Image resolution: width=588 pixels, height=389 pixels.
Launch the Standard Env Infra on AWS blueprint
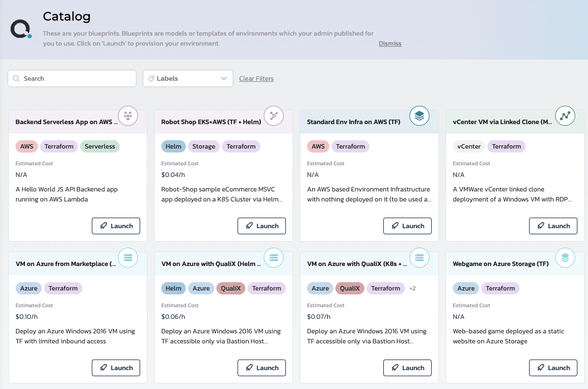point(407,226)
